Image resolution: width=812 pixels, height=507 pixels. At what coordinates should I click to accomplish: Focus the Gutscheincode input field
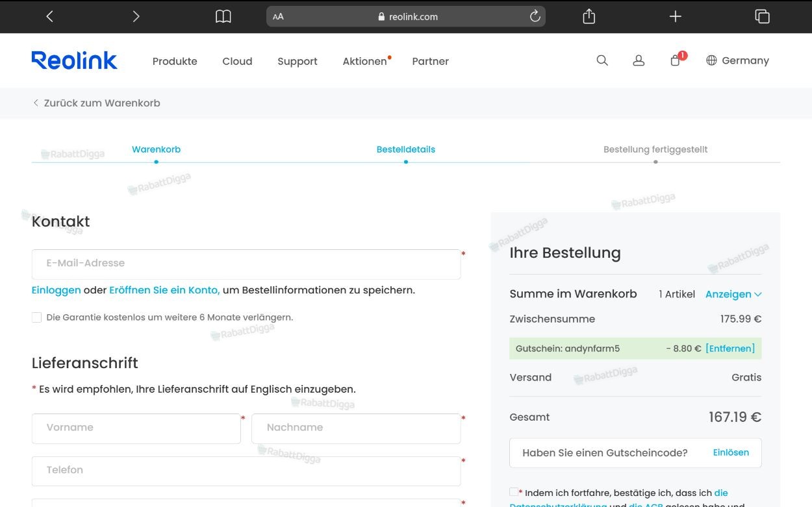point(635,453)
